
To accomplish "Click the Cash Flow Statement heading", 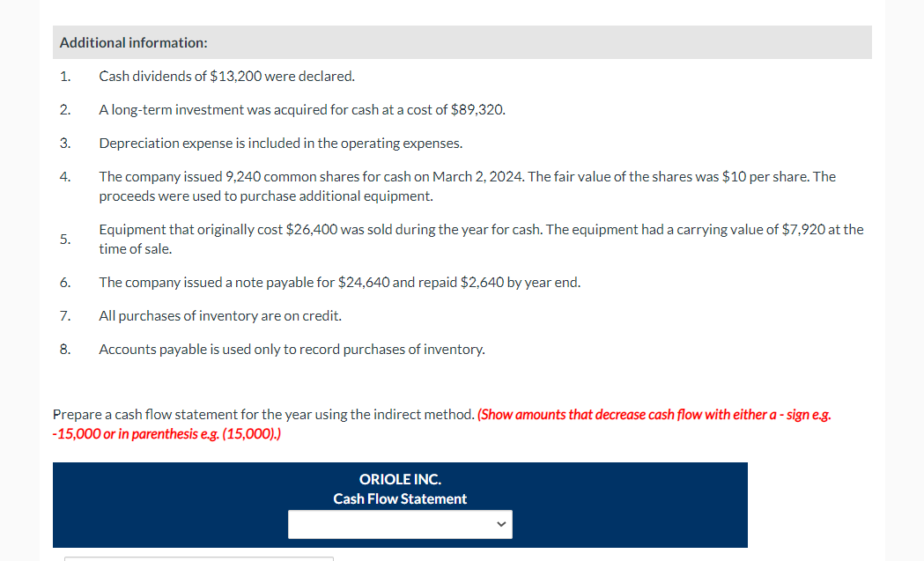I will pos(400,498).
